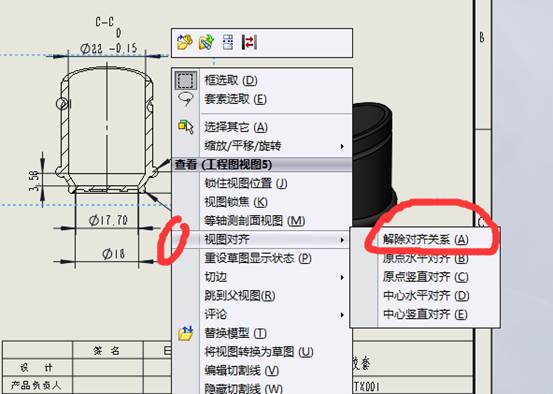Click the Replace Model folder icon
The height and width of the screenshot is (394, 553).
(x=186, y=333)
